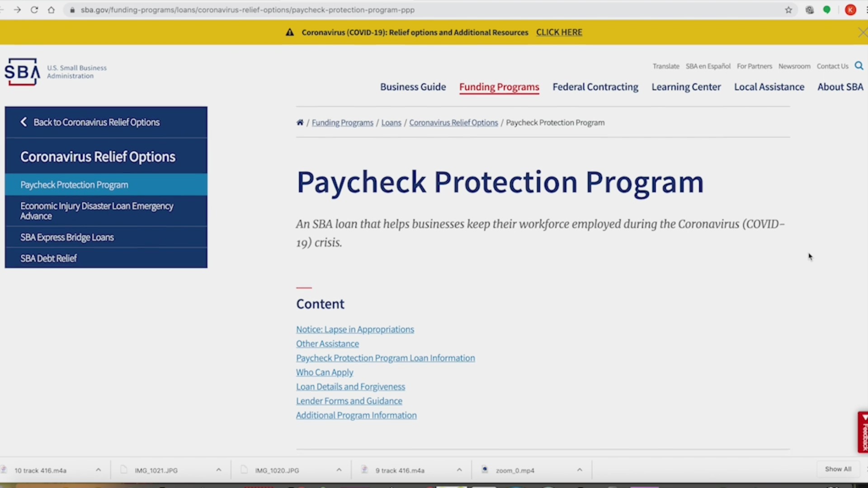Reload the page with the refresh icon
The image size is (868, 488).
(x=34, y=9)
